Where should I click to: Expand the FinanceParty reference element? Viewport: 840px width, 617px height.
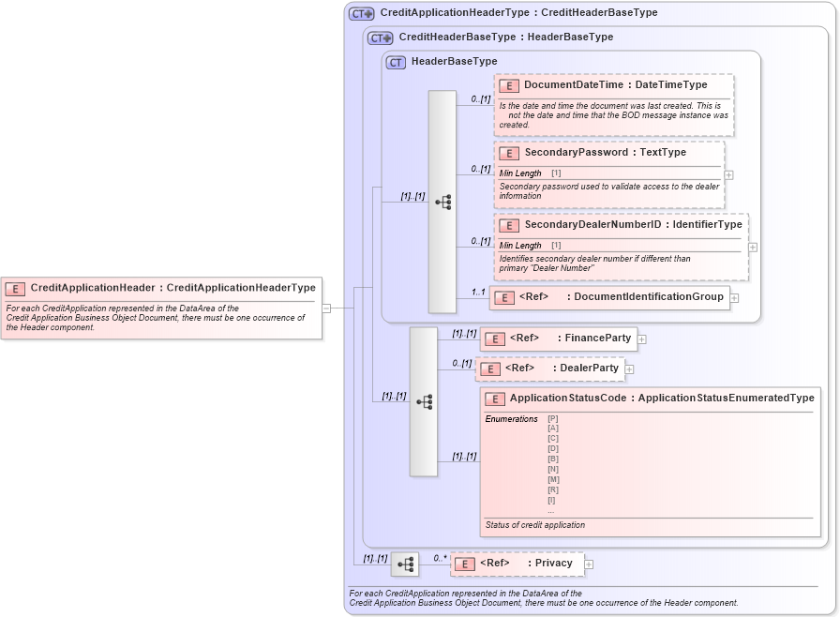(643, 339)
